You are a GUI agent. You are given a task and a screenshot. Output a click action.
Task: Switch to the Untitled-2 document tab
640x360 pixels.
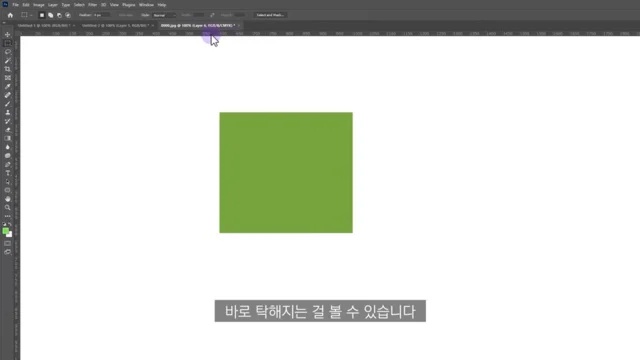pos(116,25)
